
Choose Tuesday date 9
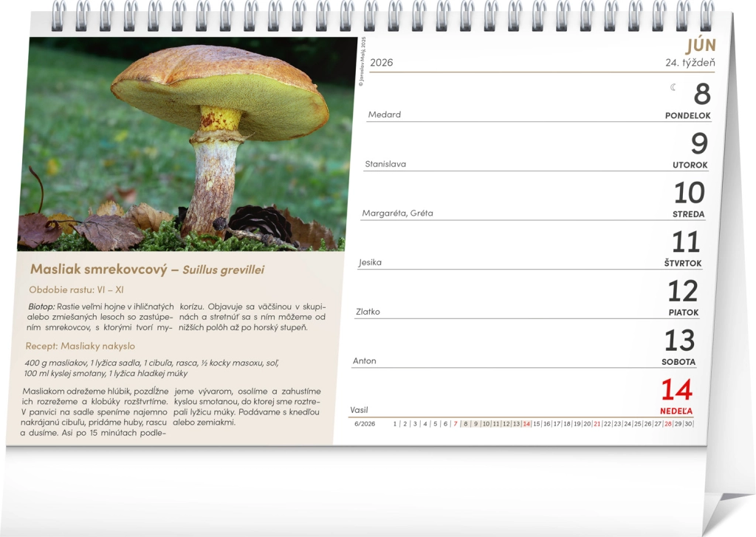(x=698, y=144)
